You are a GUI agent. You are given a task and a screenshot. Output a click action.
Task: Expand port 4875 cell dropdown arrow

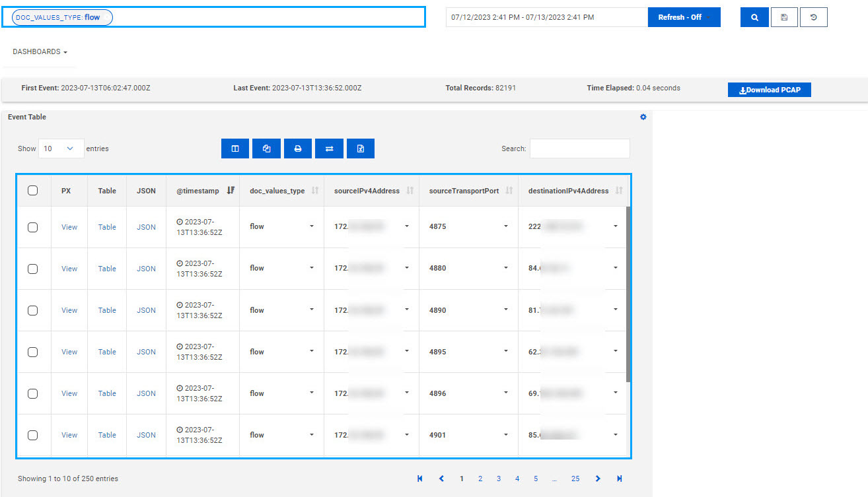pyautogui.click(x=506, y=226)
